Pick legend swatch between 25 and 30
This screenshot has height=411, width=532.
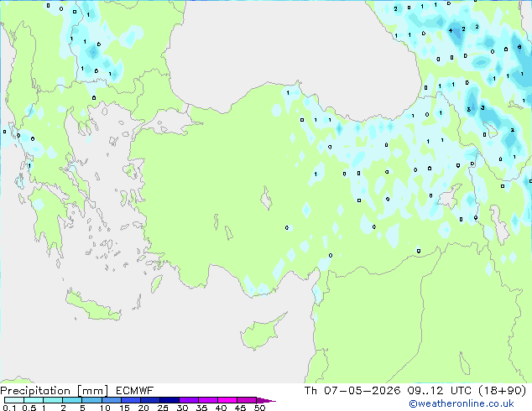point(169,400)
